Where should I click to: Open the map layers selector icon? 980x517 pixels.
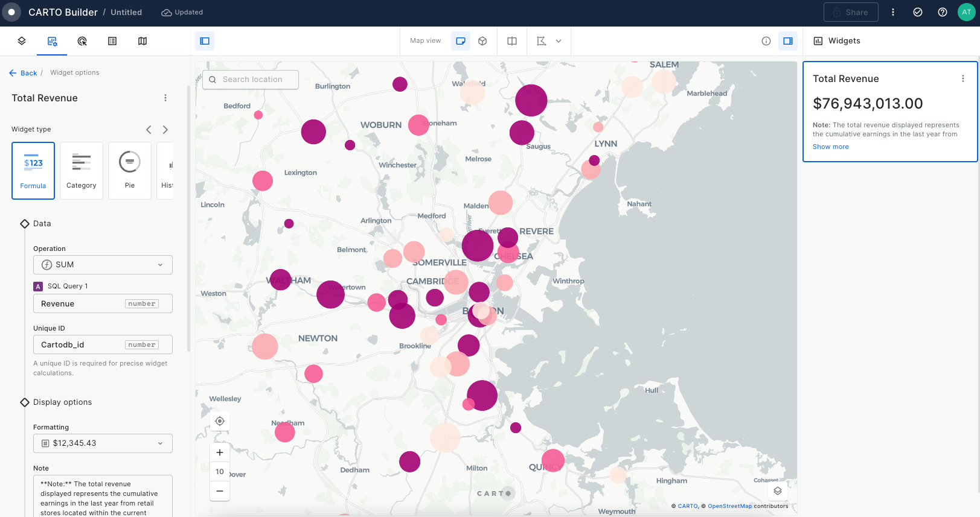[x=778, y=491]
